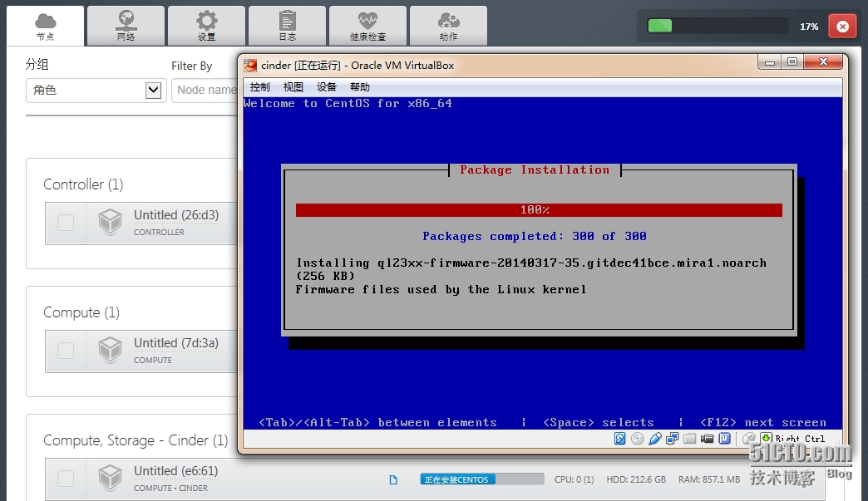Click the VirtualBox keyboard capture arrow icon

766,439
